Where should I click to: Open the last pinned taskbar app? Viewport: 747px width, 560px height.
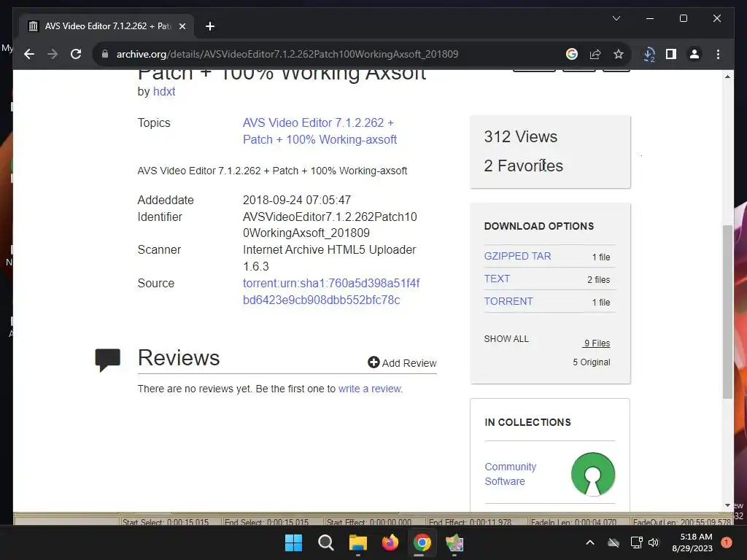coord(454,542)
